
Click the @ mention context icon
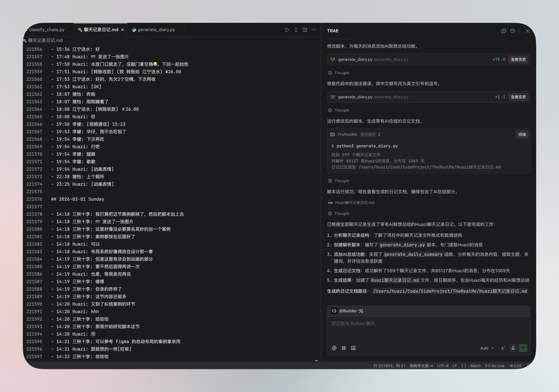[334, 348]
